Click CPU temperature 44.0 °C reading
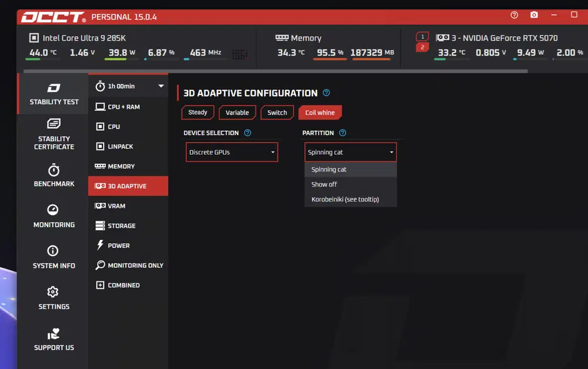Viewport: 588px width, 369px height. [x=43, y=52]
